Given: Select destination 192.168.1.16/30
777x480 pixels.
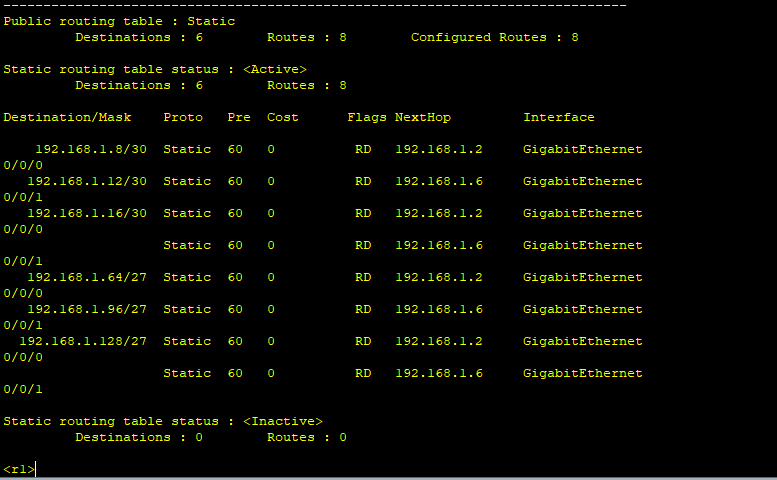Looking at the screenshot, I should [x=87, y=213].
